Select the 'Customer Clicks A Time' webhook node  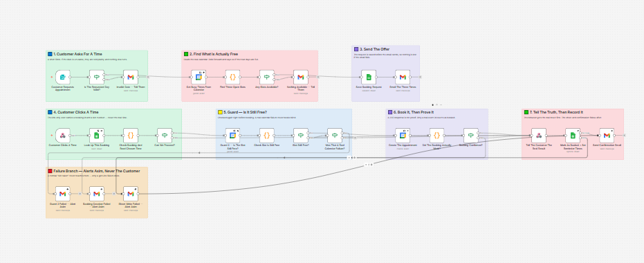click(x=63, y=135)
